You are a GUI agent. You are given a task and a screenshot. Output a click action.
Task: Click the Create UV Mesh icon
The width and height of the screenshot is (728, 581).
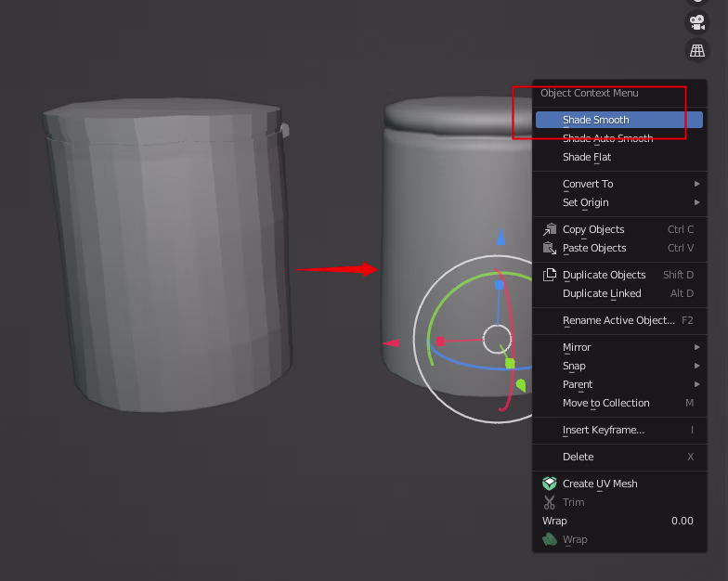pos(550,484)
